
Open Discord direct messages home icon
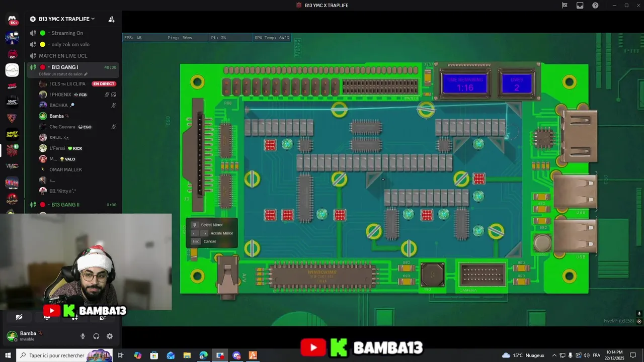click(12, 20)
